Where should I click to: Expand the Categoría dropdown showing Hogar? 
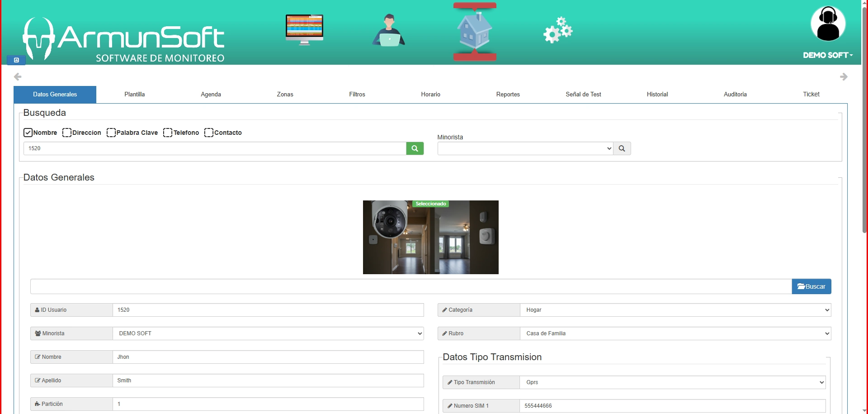(675, 310)
